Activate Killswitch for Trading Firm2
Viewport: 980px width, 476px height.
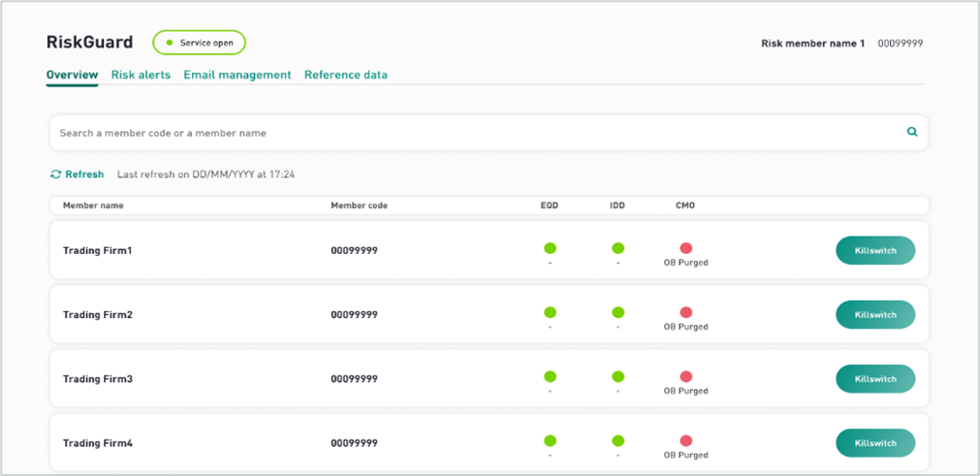875,315
